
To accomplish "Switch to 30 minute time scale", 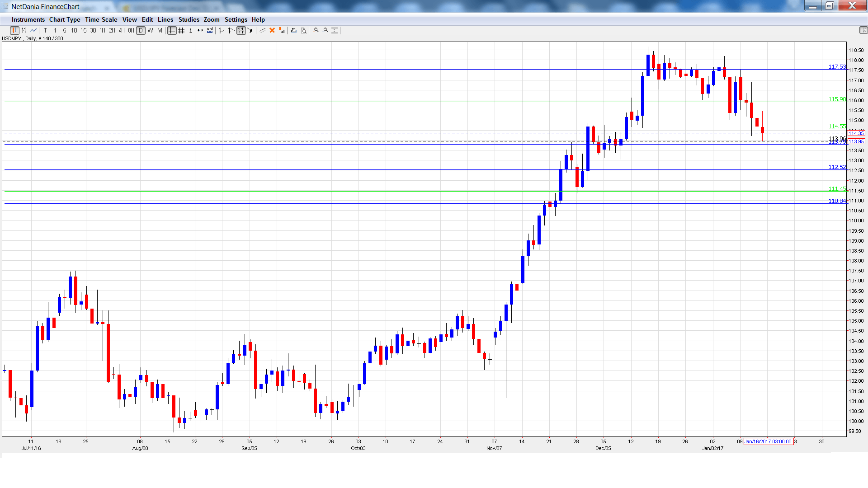I will 93,30.
